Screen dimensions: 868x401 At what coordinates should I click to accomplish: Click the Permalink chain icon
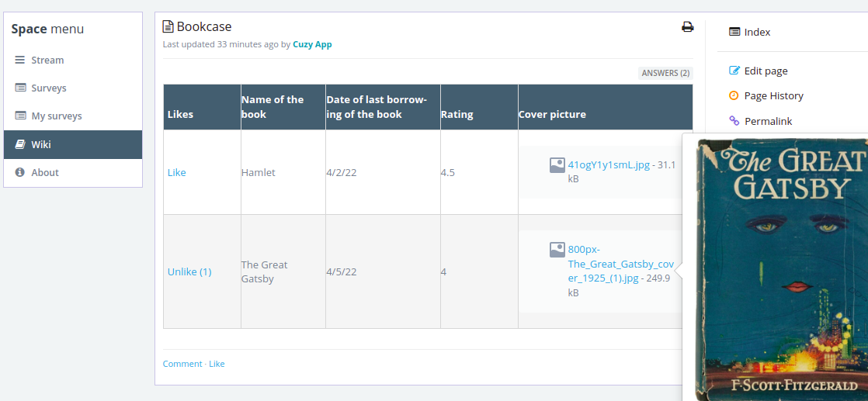click(734, 120)
